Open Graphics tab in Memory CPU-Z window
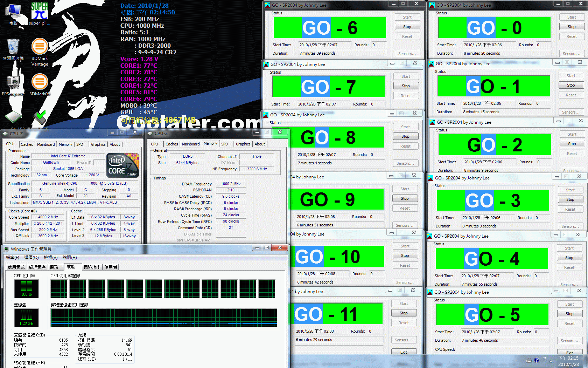This screenshot has height=368, width=588. [x=243, y=144]
